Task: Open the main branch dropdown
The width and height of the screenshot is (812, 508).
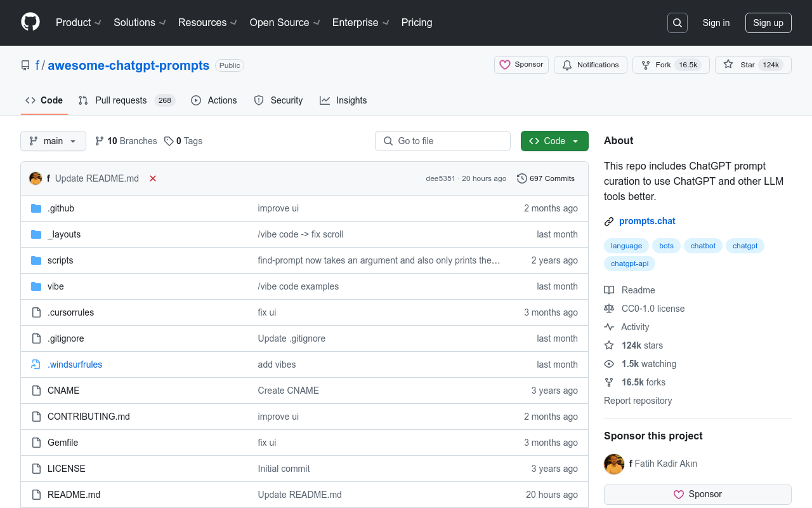Action: (53, 141)
